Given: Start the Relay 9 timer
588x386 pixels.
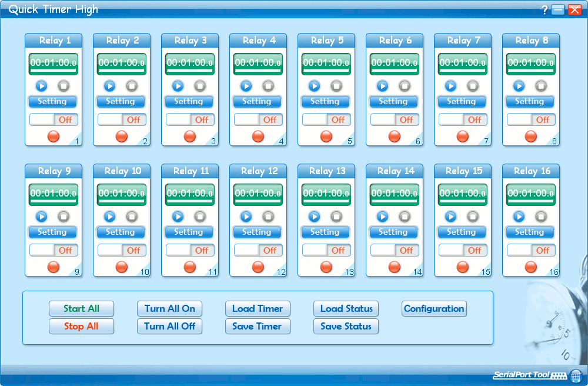Looking at the screenshot, I should pyautogui.click(x=42, y=217).
